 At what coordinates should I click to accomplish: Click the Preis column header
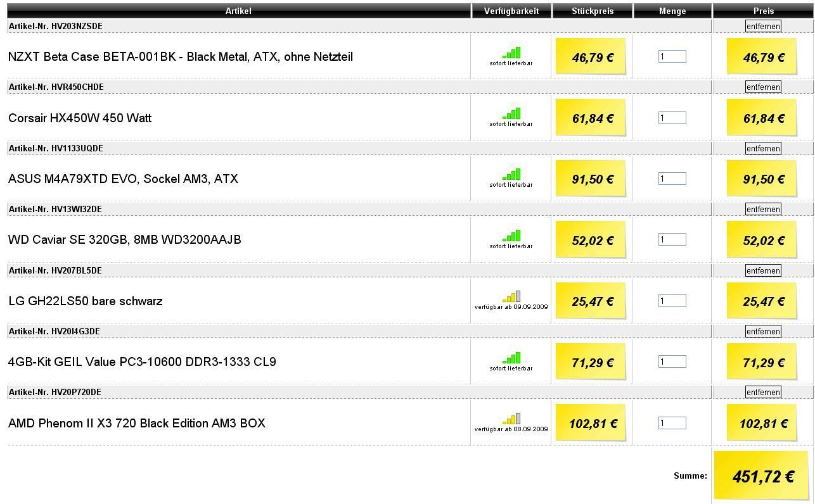pyautogui.click(x=764, y=11)
